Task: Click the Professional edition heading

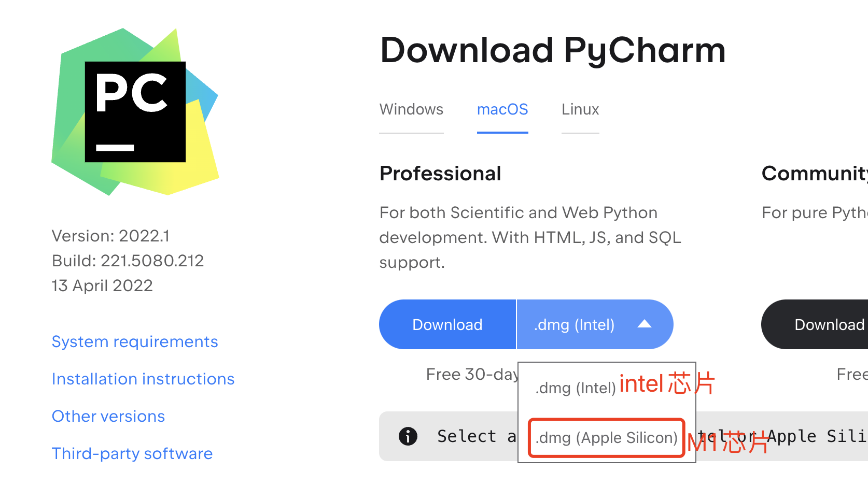Action: [x=440, y=174]
